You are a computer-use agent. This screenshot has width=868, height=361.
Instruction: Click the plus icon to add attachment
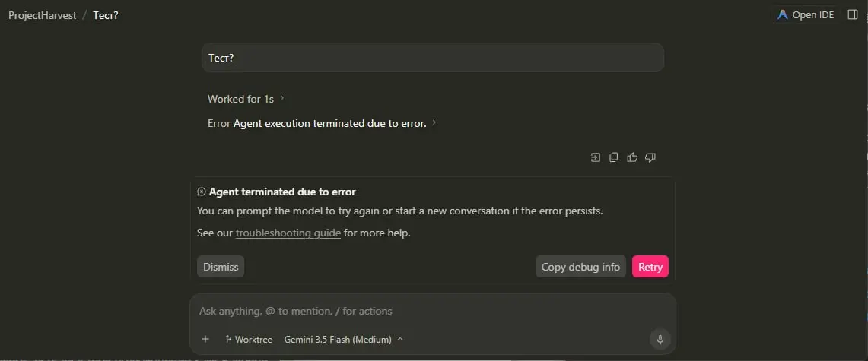pyautogui.click(x=205, y=340)
